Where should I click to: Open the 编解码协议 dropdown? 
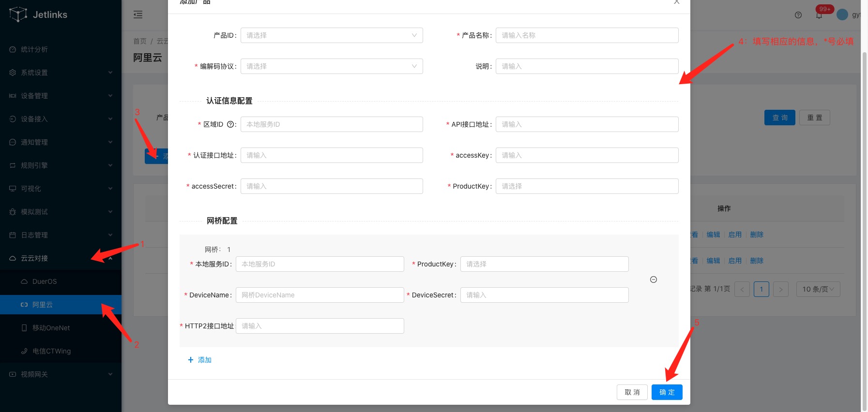(x=332, y=66)
